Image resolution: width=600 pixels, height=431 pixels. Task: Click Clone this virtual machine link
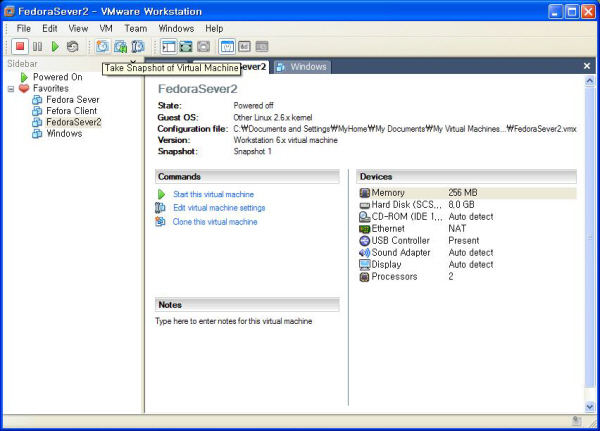click(x=215, y=222)
